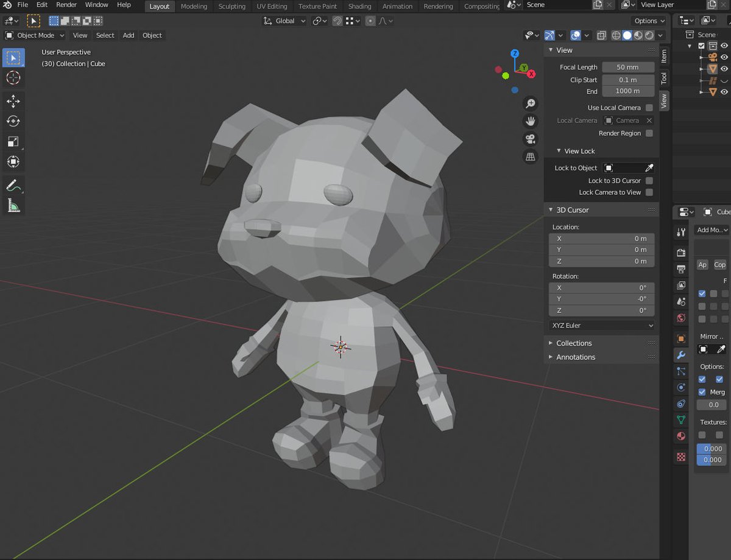
Task: Open the Output properties tab
Action: coord(681,269)
